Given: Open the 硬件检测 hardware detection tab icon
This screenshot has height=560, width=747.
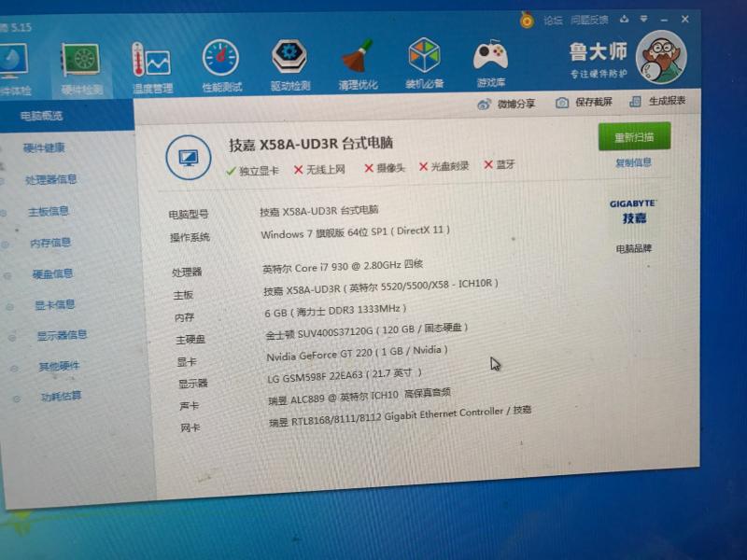Looking at the screenshot, I should click(x=81, y=60).
